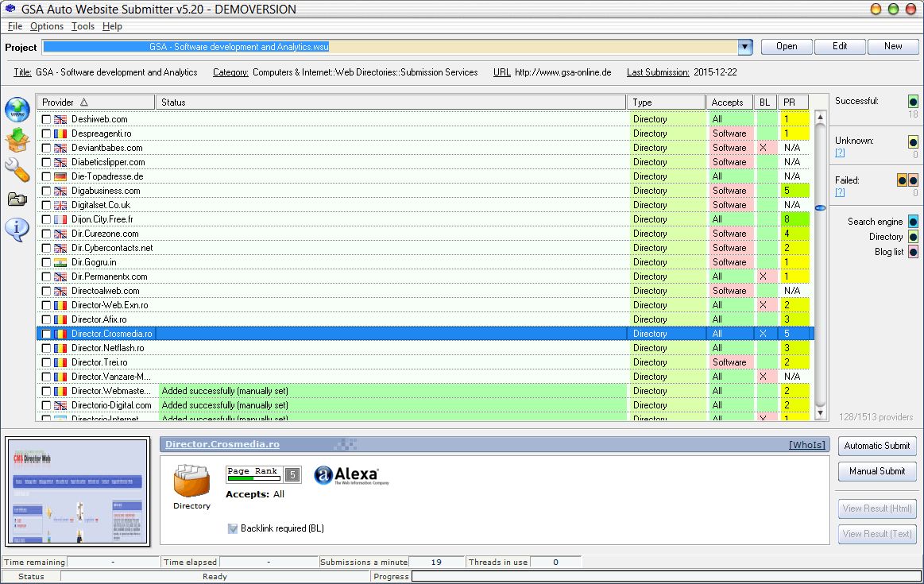Viewport: 924px width, 584px height.
Task: Click the download box sidebar icon
Action: tap(17, 141)
